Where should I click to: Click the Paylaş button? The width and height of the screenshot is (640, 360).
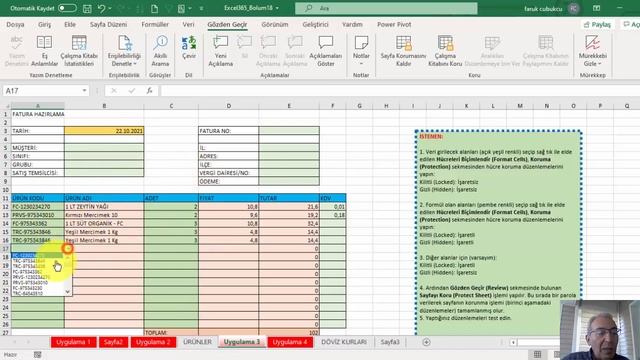pyautogui.click(x=598, y=24)
